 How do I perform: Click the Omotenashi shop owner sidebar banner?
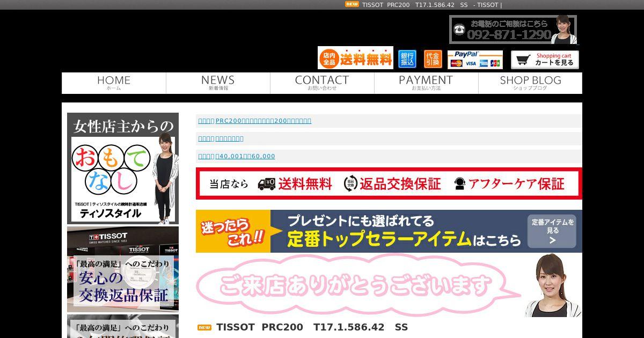[123, 168]
